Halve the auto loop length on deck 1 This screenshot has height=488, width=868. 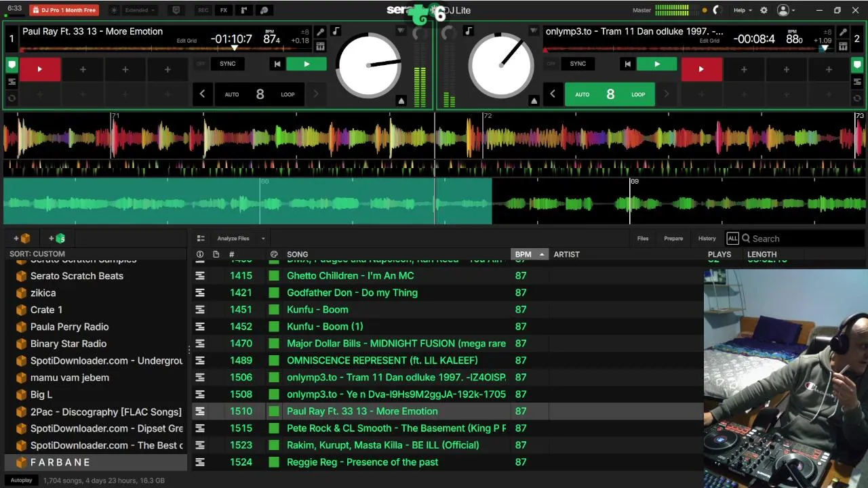(202, 94)
